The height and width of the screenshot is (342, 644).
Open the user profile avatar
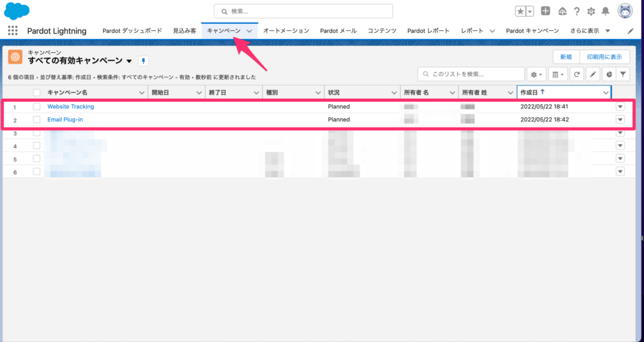click(x=626, y=11)
